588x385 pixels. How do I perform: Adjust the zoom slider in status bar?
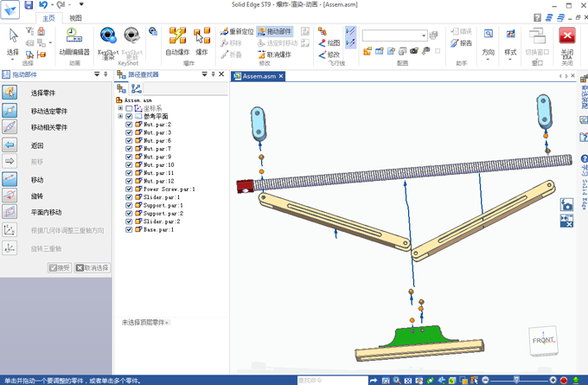(517, 380)
